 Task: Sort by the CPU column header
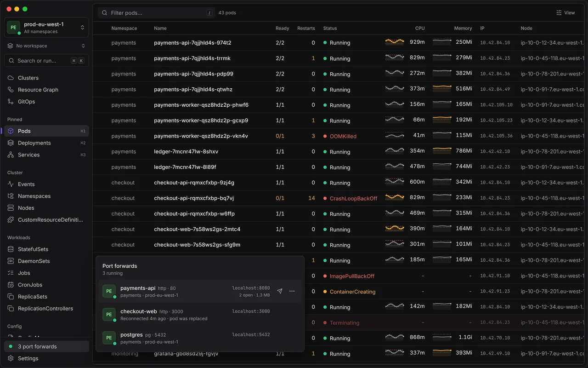420,29
